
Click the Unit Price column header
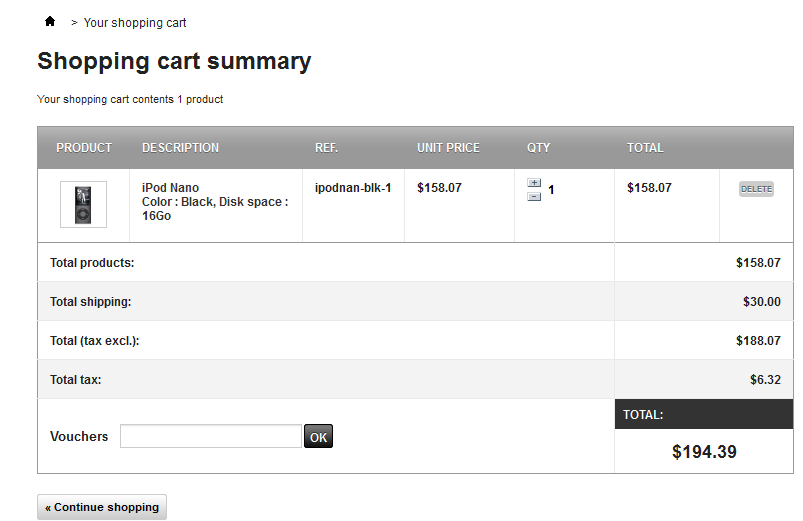(448, 148)
